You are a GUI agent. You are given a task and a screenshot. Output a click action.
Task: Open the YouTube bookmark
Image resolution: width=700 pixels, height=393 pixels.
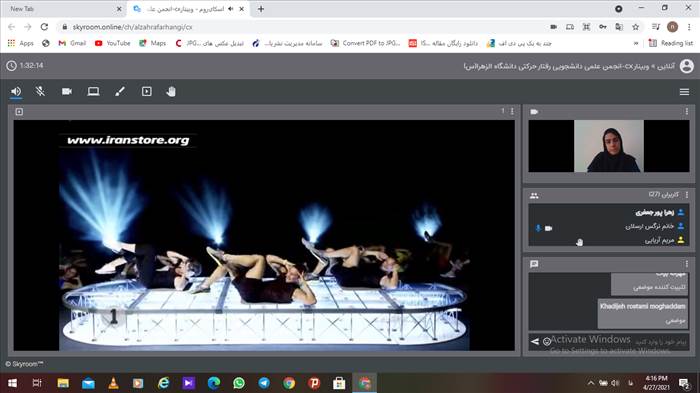[112, 43]
